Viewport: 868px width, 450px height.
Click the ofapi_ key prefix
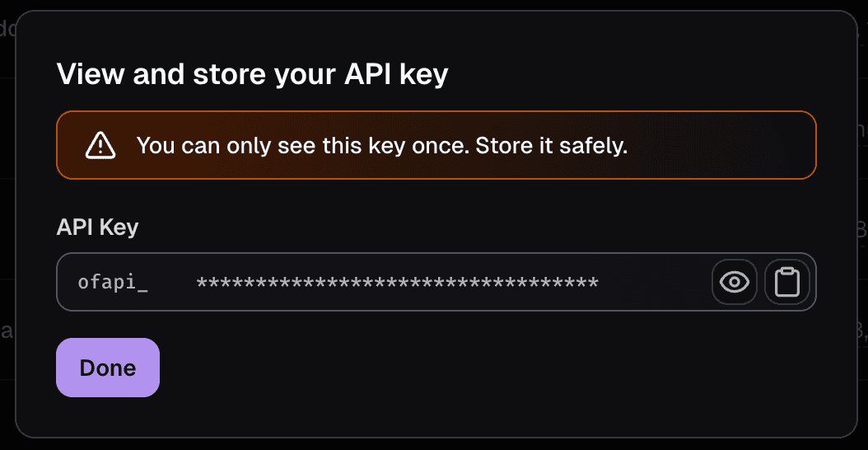(x=113, y=284)
